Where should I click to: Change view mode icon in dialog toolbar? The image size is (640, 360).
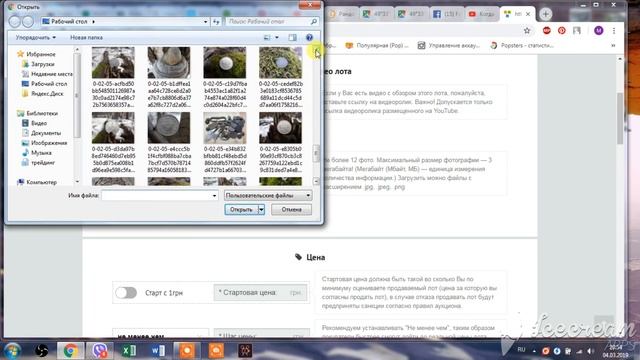click(x=267, y=38)
